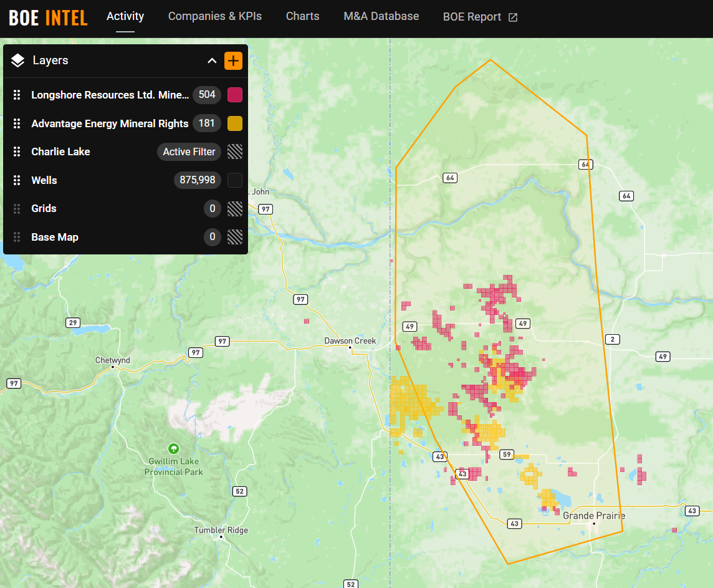Click the BOE INTEL logo

(x=48, y=17)
